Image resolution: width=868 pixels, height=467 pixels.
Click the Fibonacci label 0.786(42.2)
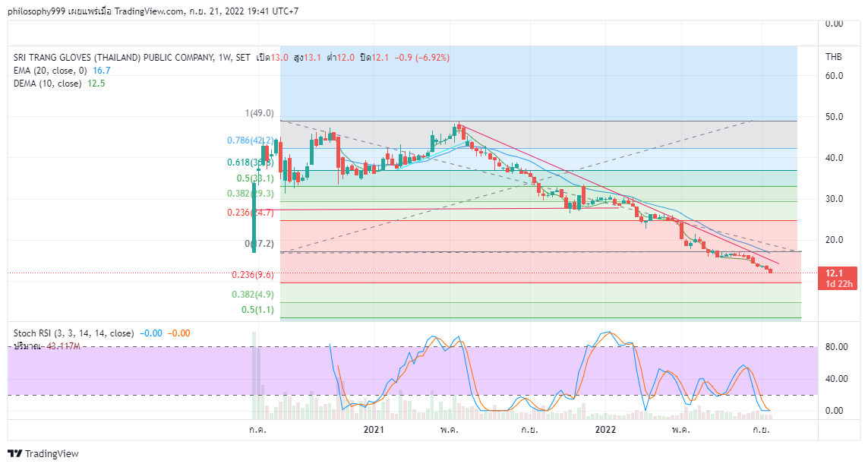pos(250,140)
